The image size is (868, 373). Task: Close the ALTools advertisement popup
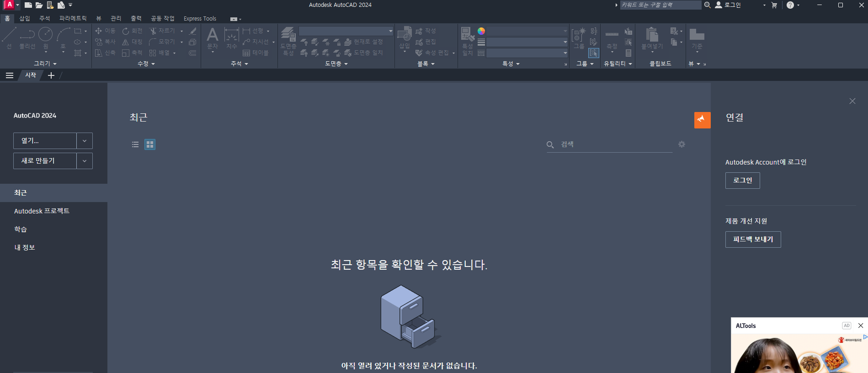tap(861, 325)
